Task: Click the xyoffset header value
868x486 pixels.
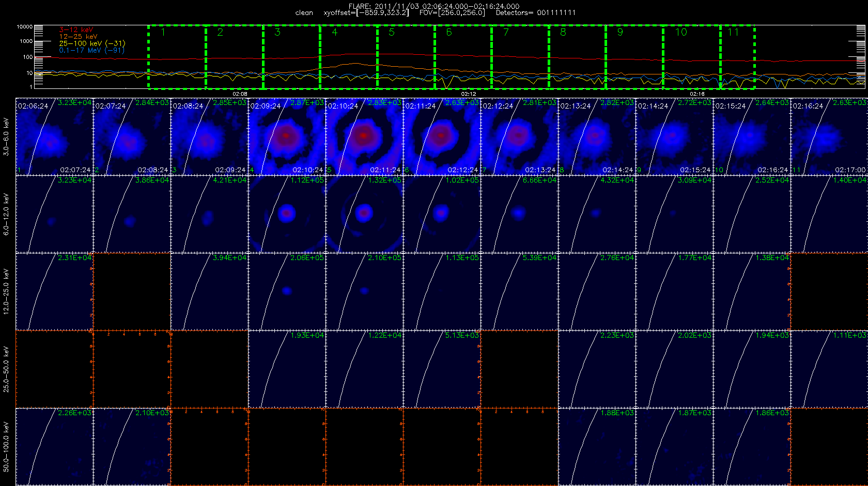Action: point(366,13)
